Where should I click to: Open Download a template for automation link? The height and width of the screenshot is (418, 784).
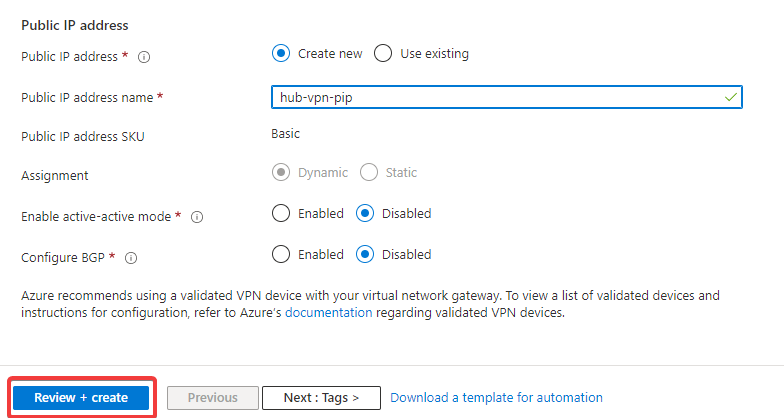click(x=496, y=397)
